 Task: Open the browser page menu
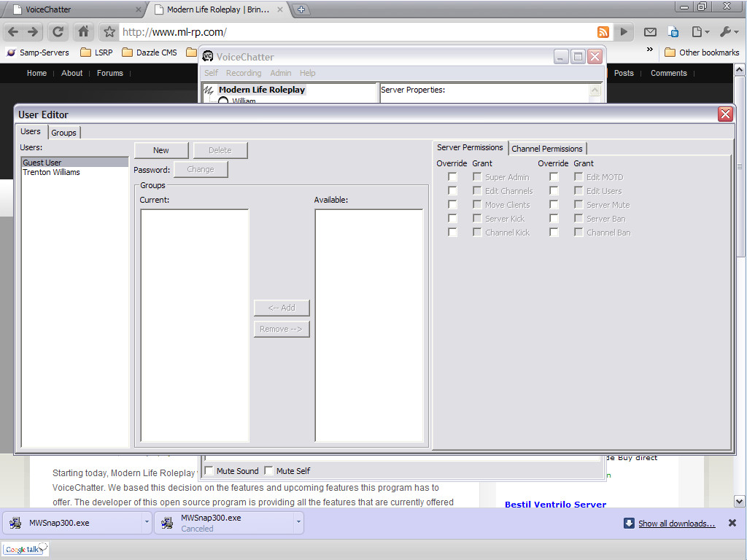(x=700, y=32)
